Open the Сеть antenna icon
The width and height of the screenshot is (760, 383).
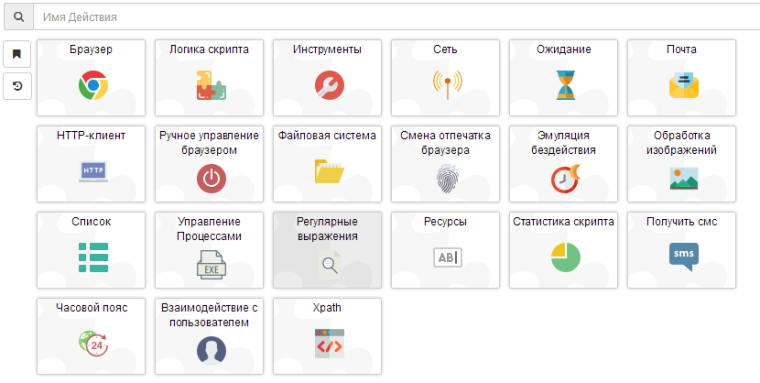447,85
